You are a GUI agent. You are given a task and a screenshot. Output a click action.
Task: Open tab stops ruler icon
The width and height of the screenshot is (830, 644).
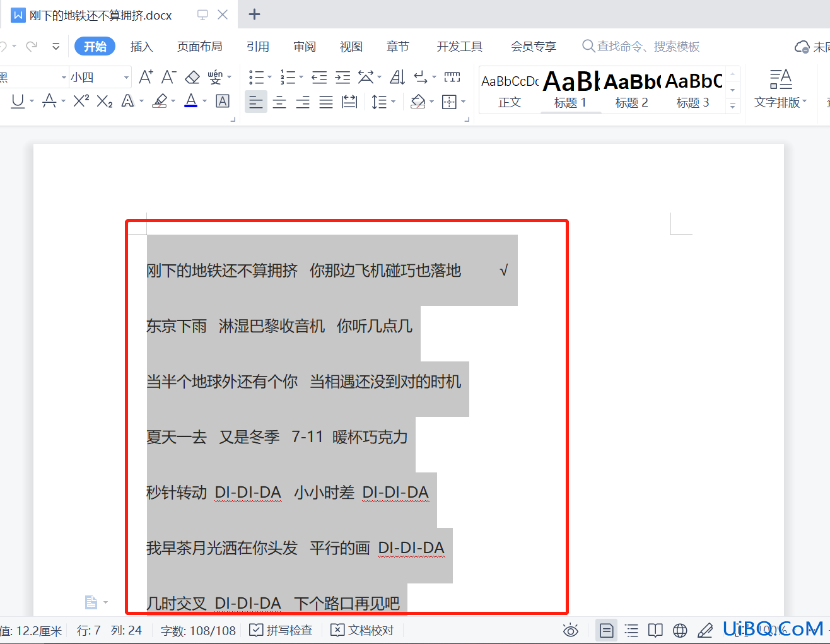(452, 77)
